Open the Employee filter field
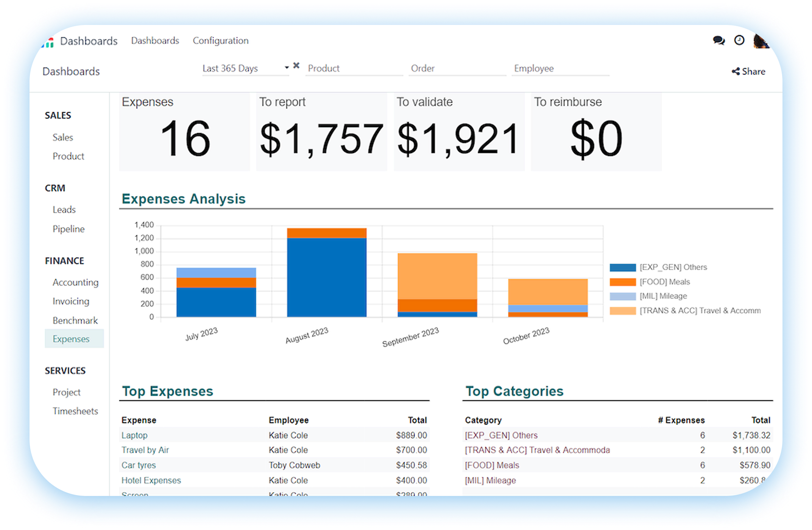The image size is (812, 530). point(560,68)
